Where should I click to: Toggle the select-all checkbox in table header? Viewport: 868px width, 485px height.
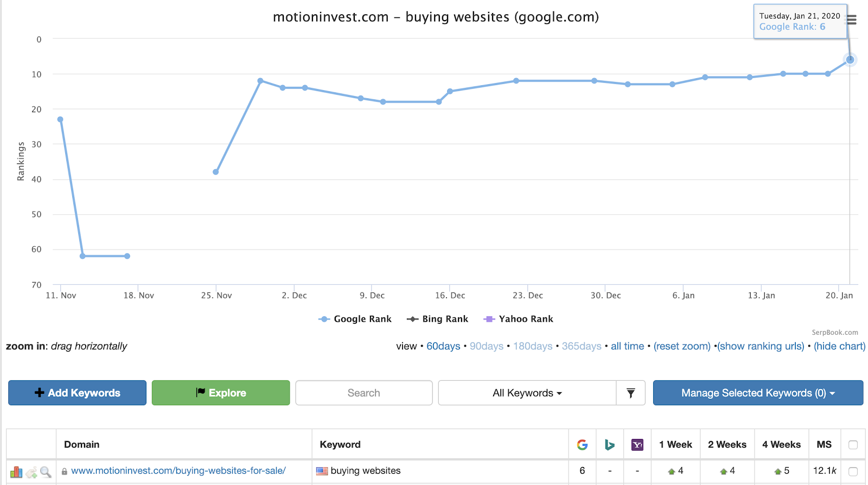[853, 445]
